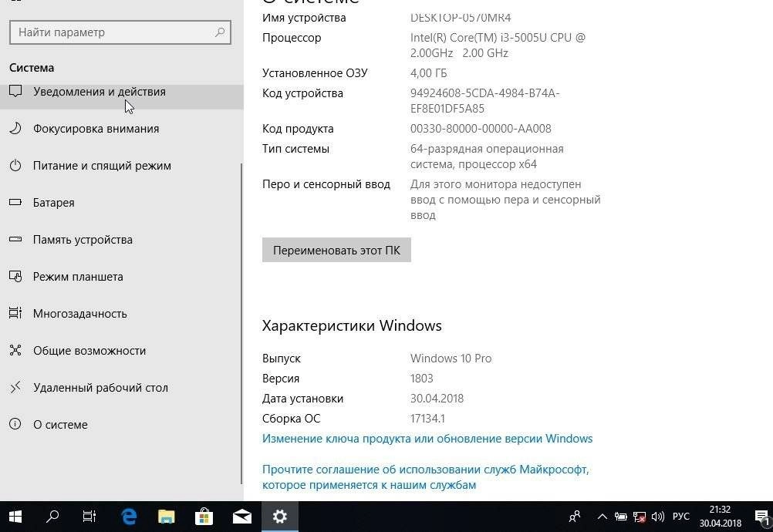Click the product ID 00330-80000-00000-AA008

(481, 129)
